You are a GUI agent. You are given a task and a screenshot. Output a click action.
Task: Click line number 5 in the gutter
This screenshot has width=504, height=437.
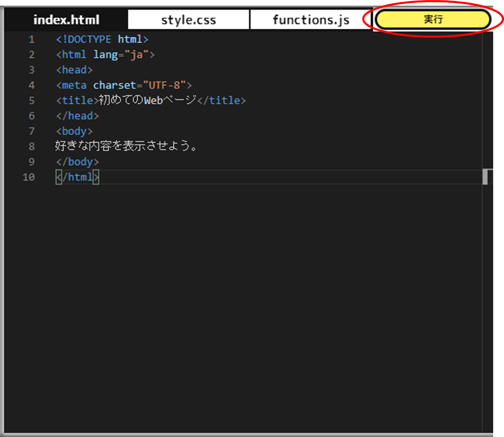click(x=31, y=101)
